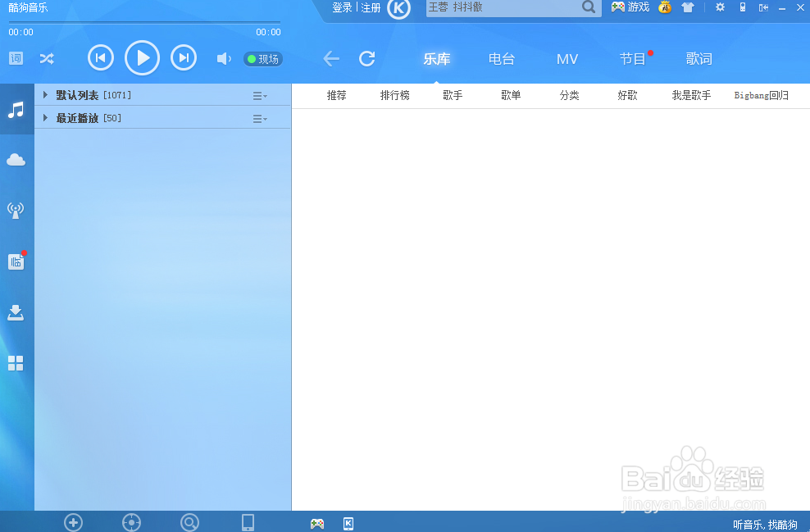This screenshot has height=532, width=810.
Task: Expand the 最近播放 list triangle
Action: pos(45,118)
